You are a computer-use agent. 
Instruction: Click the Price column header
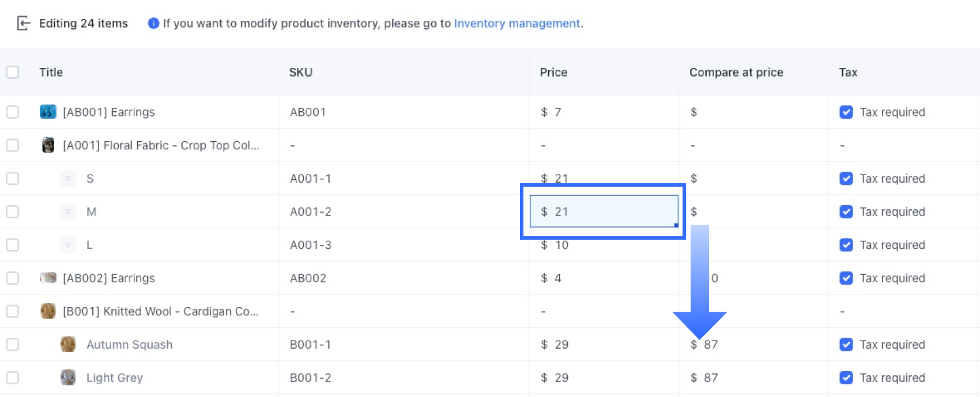(x=553, y=72)
